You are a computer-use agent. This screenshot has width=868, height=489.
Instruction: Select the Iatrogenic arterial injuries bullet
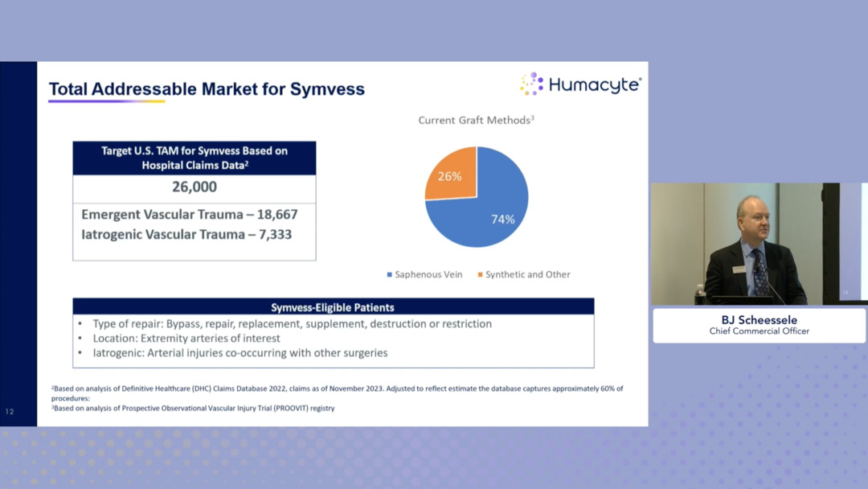(240, 353)
